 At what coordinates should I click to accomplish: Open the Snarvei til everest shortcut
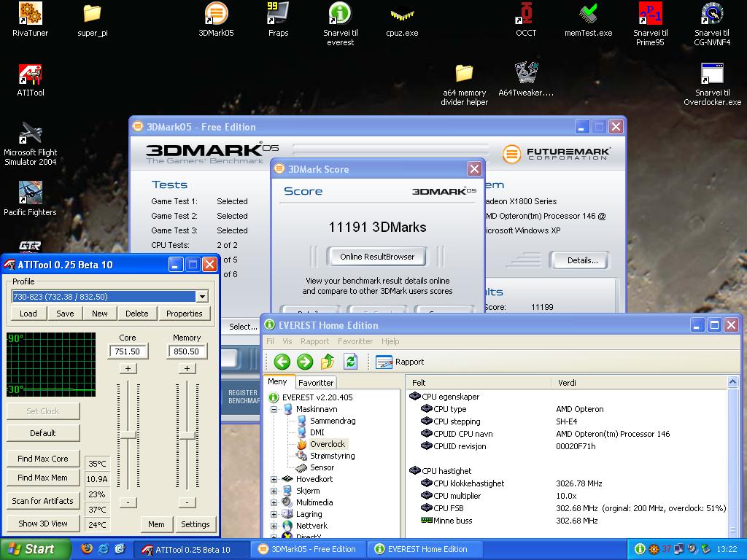[x=340, y=24]
